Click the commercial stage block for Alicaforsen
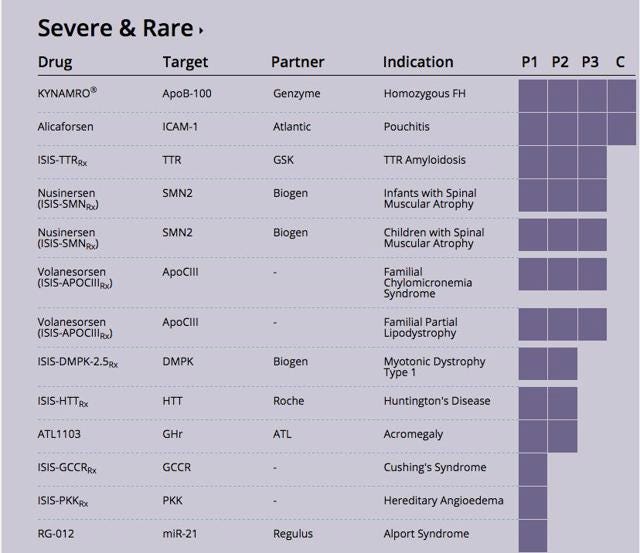640x553 pixels. pyautogui.click(x=622, y=129)
